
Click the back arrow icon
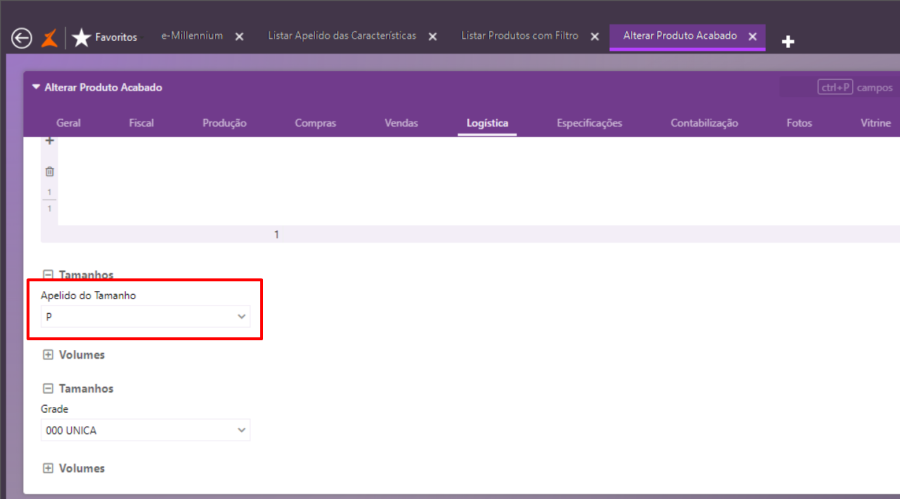(22, 38)
